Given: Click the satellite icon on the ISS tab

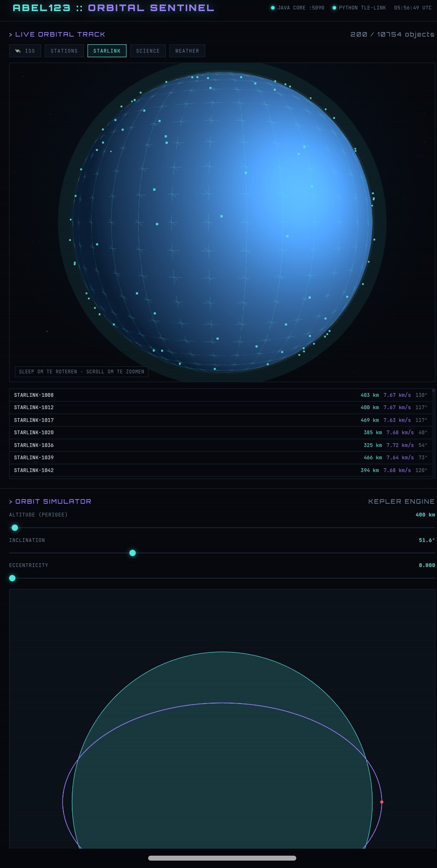Looking at the screenshot, I should [18, 51].
